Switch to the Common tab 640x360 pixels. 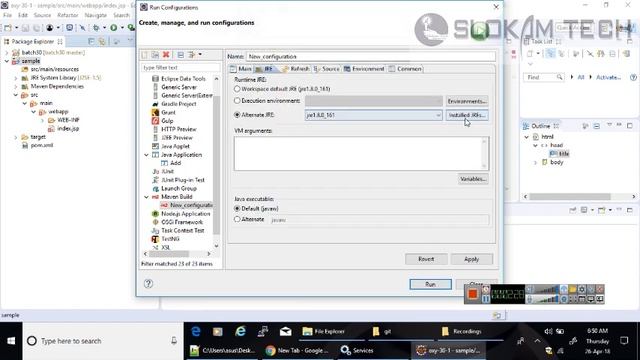point(405,69)
